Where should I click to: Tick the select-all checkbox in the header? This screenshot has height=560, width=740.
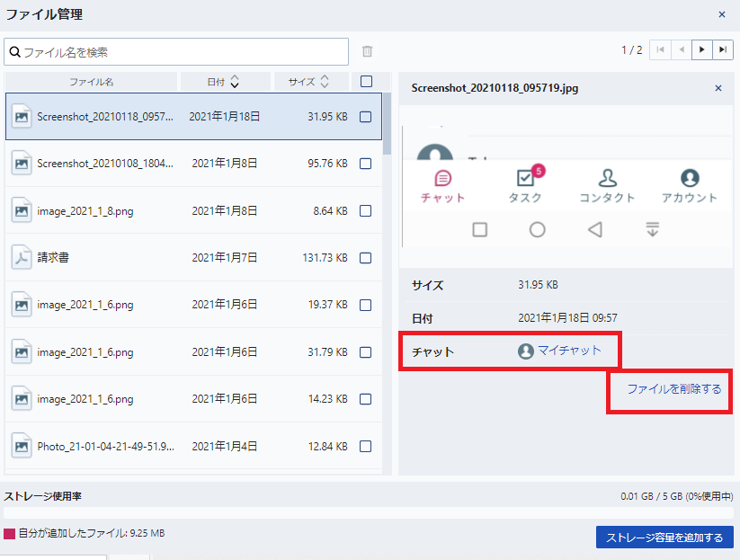point(366,82)
